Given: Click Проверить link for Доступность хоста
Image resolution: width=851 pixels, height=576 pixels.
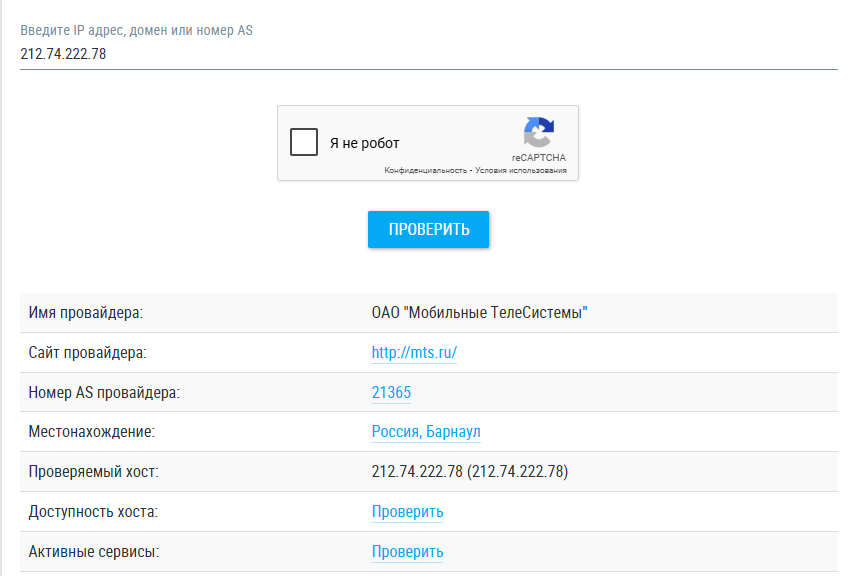Looking at the screenshot, I should pyautogui.click(x=407, y=511).
